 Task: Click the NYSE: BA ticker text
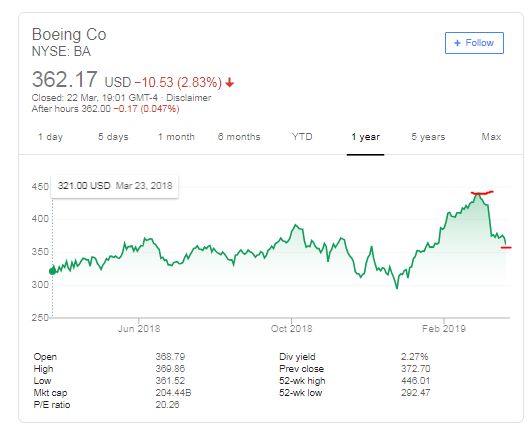pos(61,51)
